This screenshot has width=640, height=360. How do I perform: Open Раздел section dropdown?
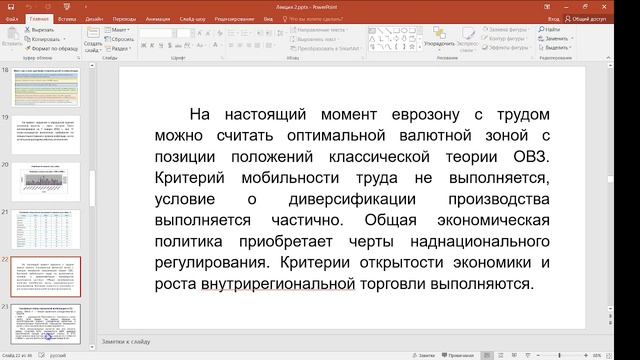[x=118, y=49]
